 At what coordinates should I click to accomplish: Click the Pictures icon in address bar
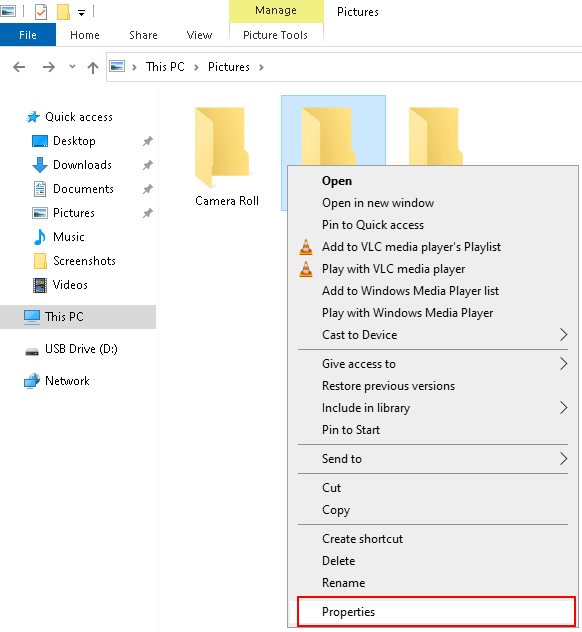coord(117,66)
